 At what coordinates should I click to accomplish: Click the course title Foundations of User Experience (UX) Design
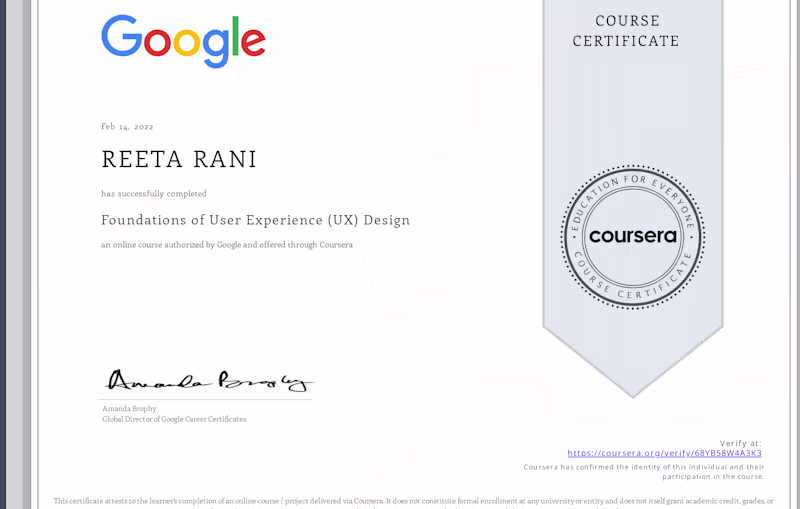point(256,220)
